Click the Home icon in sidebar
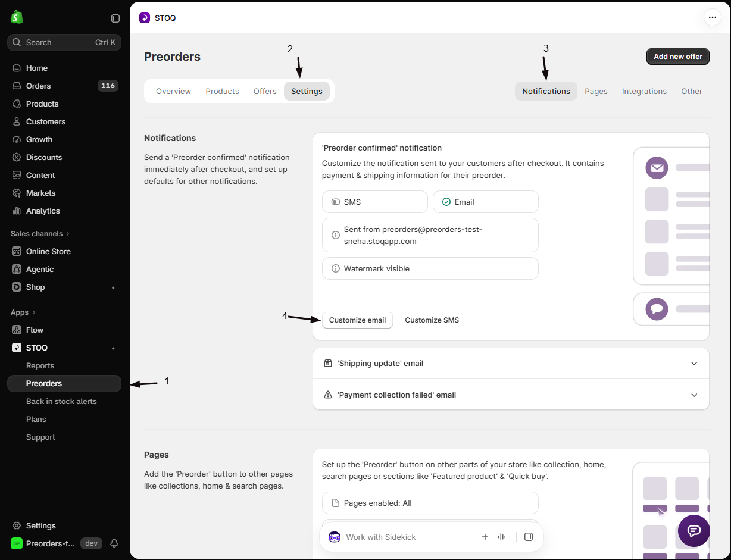The width and height of the screenshot is (731, 560). (x=17, y=68)
